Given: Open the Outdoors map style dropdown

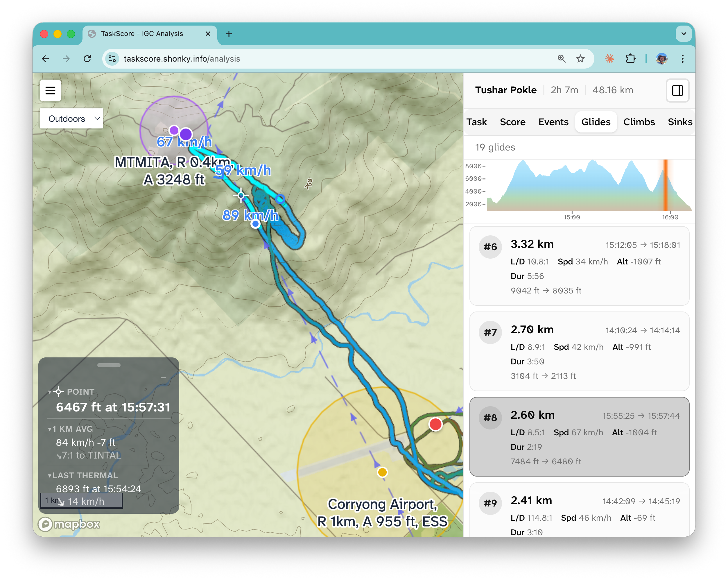Looking at the screenshot, I should 71,119.
